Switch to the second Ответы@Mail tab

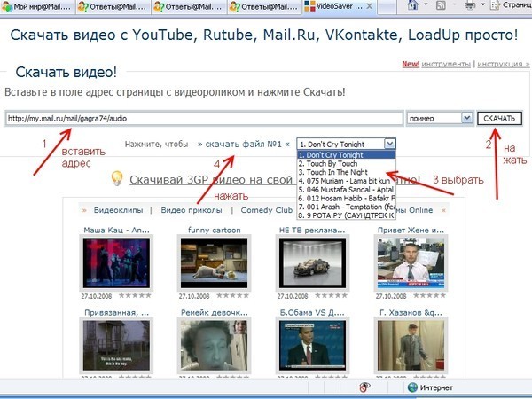click(189, 7)
